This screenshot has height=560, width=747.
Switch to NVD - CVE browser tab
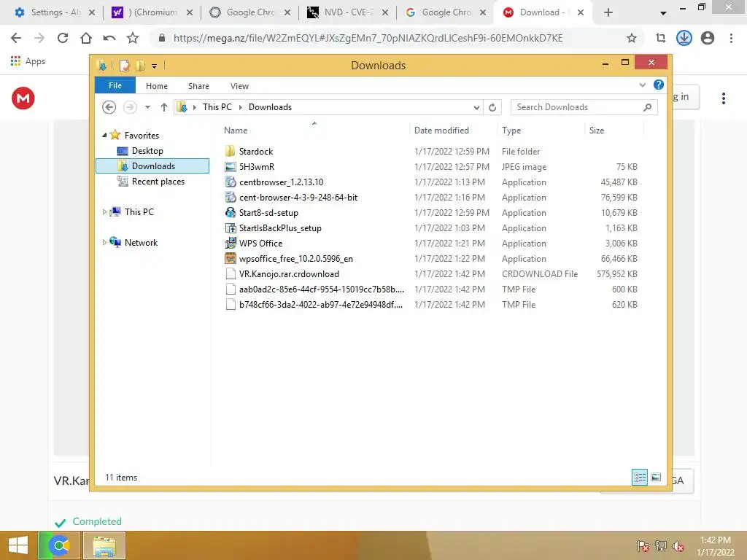(x=348, y=12)
